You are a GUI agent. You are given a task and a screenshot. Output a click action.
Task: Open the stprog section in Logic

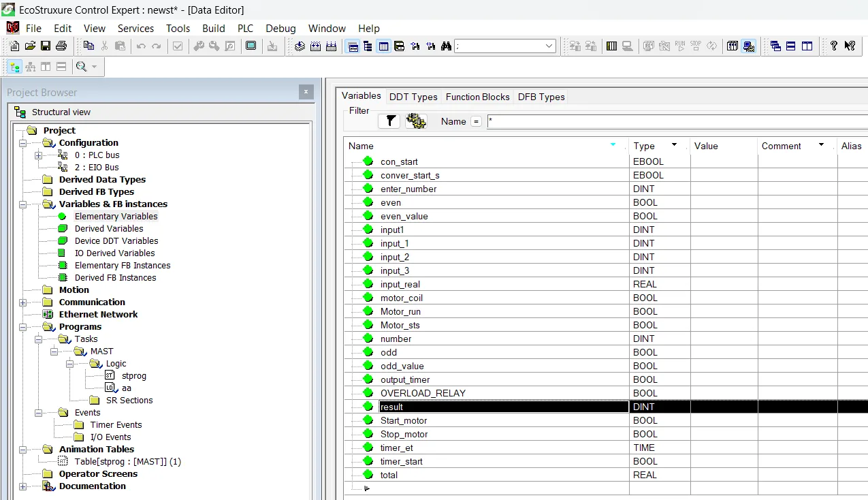click(134, 376)
